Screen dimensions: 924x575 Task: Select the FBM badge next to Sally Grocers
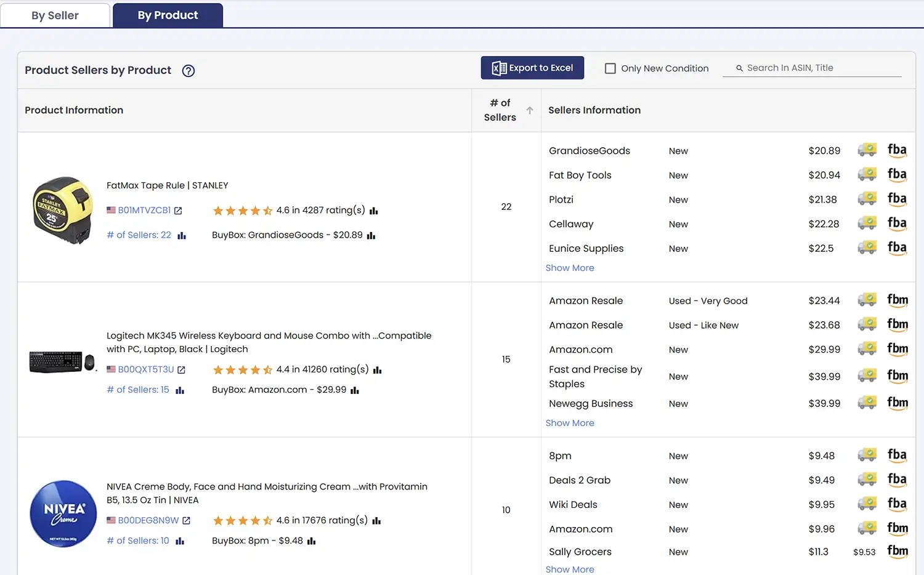[898, 550]
